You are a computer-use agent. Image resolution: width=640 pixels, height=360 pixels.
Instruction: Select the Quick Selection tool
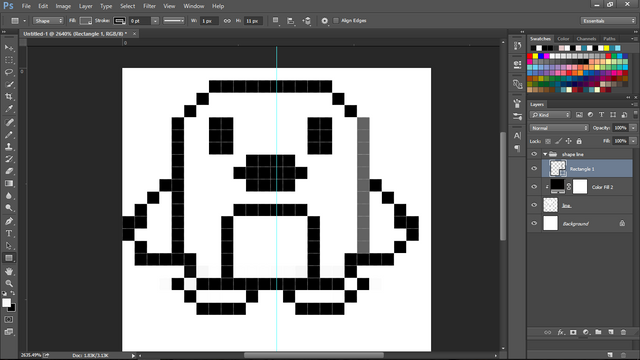(9, 84)
